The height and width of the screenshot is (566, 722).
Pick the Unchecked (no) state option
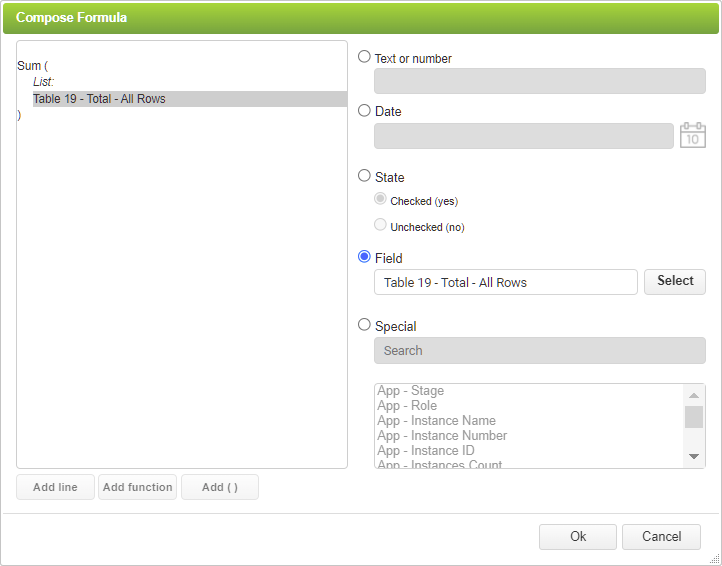[x=380, y=224]
